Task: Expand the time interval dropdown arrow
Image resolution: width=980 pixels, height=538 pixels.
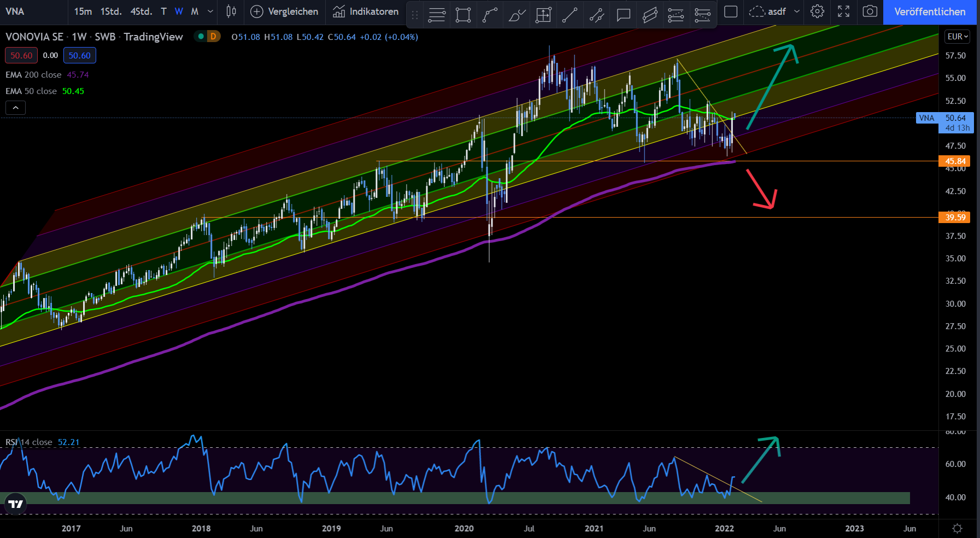Action: pos(210,11)
